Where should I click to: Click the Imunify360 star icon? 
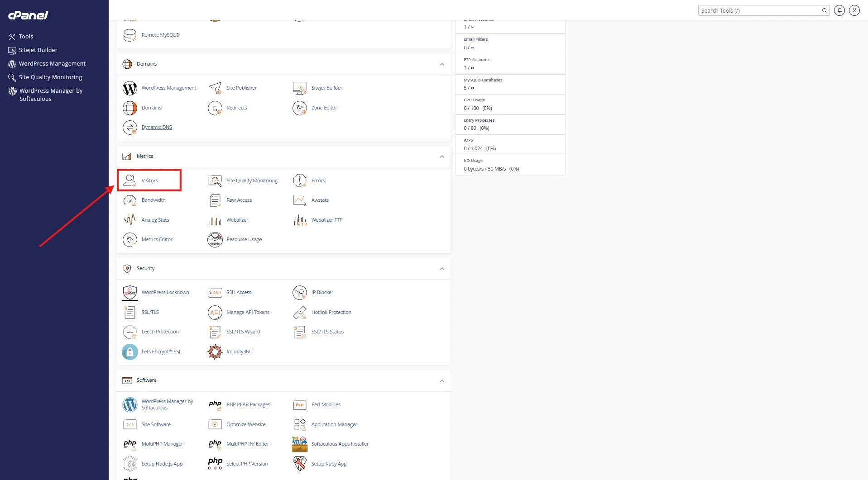tap(215, 352)
